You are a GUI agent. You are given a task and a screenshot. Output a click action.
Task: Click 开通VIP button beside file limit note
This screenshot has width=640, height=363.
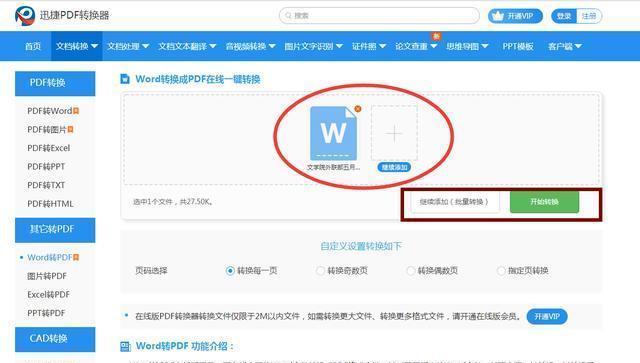tap(547, 316)
